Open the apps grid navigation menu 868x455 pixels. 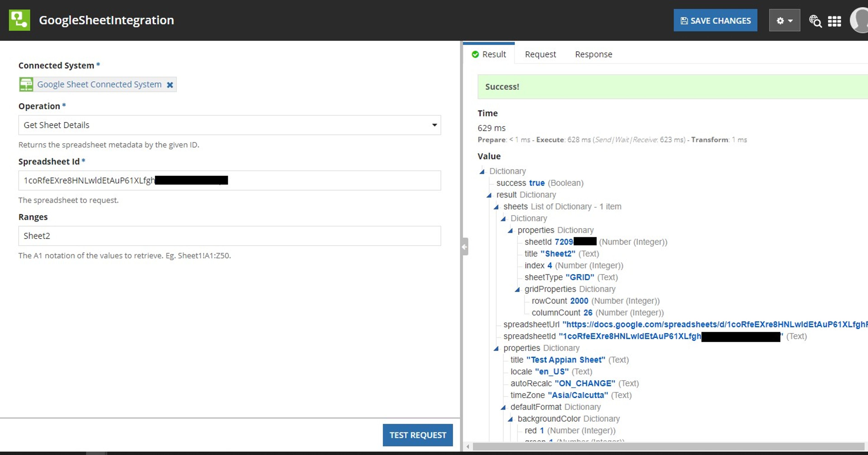point(834,21)
